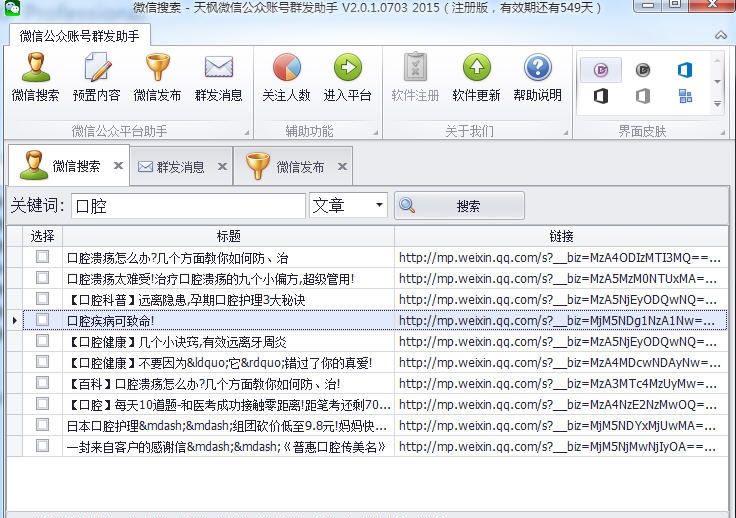Select title 口腔疾病可致命!

tap(111, 321)
